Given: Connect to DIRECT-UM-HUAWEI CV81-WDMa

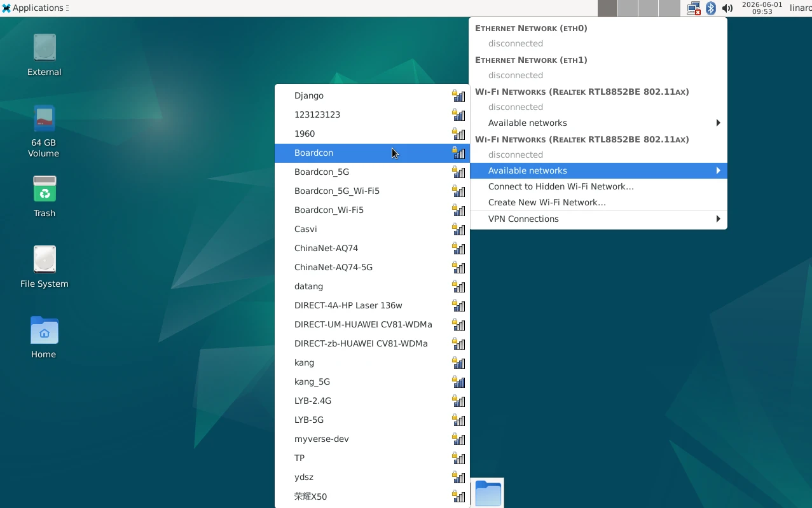Looking at the screenshot, I should tap(372, 324).
